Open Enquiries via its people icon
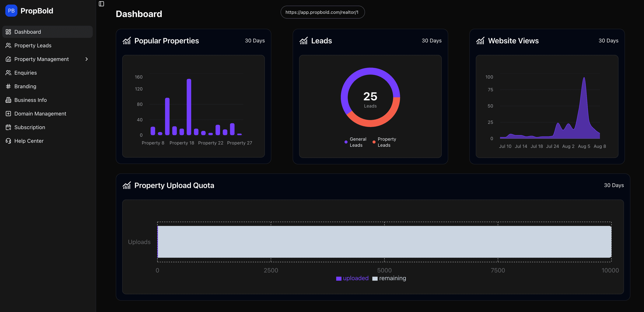Image resolution: width=644 pixels, height=312 pixels. tap(8, 73)
